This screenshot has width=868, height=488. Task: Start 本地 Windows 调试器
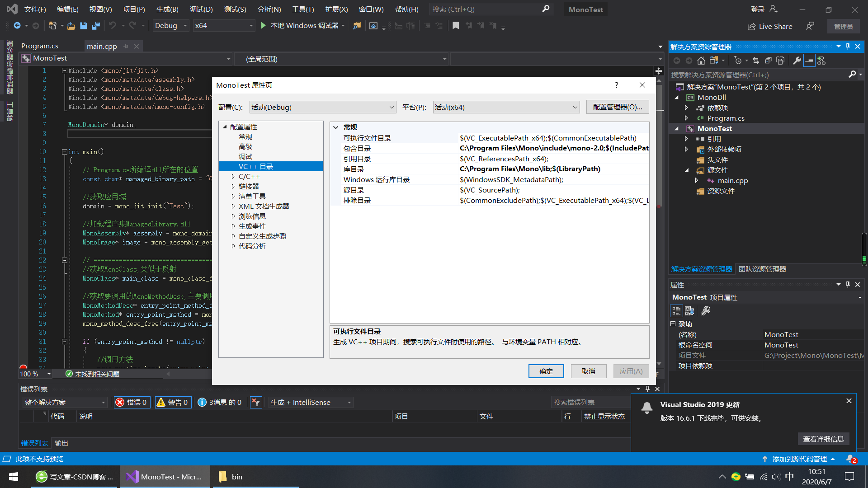click(x=300, y=26)
